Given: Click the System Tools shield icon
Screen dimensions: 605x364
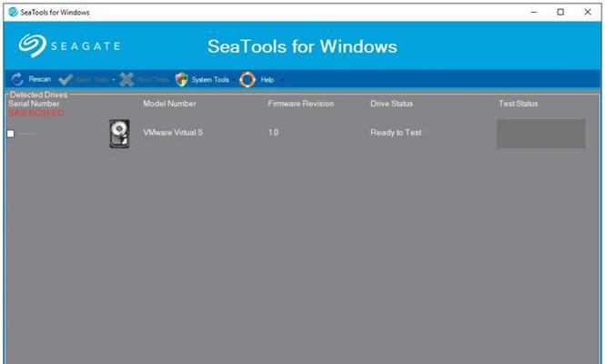Looking at the screenshot, I should tap(182, 79).
